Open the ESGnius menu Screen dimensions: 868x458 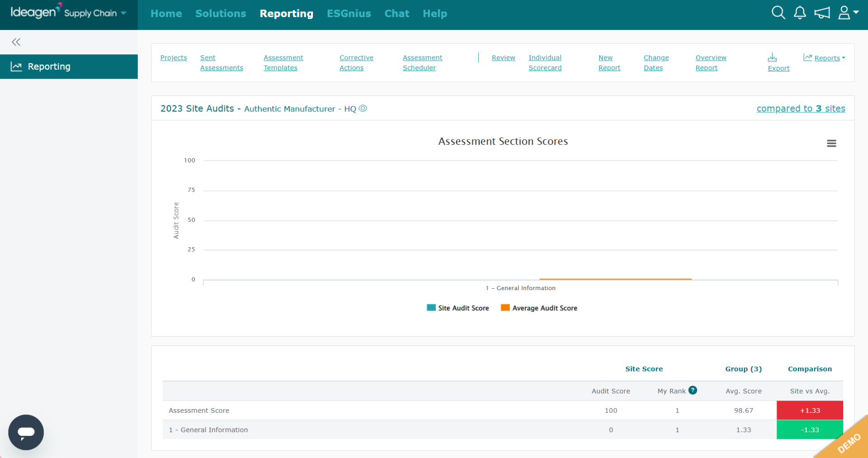pos(349,14)
